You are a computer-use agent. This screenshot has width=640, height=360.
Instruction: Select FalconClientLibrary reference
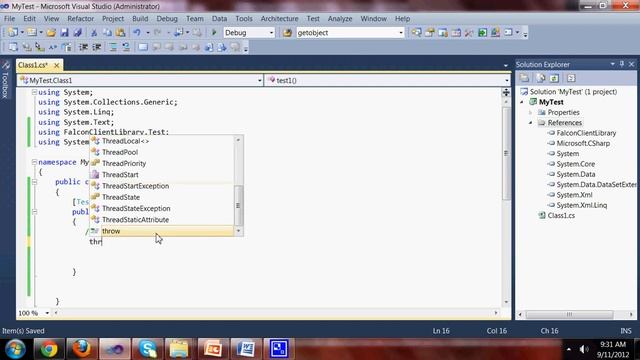click(x=586, y=133)
